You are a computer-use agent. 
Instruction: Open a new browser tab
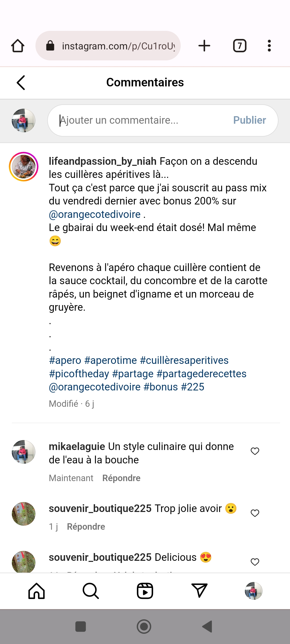204,46
